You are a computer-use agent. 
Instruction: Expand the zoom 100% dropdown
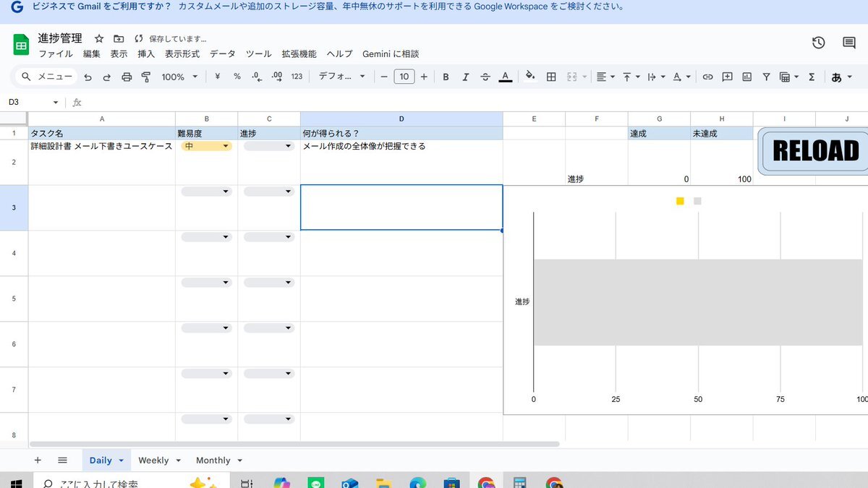tap(179, 77)
